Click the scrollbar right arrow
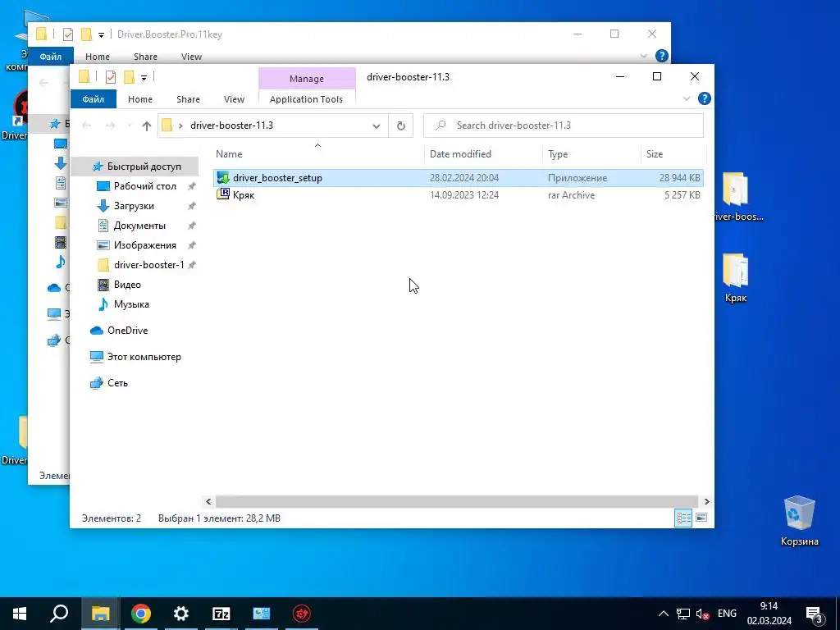The height and width of the screenshot is (630, 840). (706, 501)
